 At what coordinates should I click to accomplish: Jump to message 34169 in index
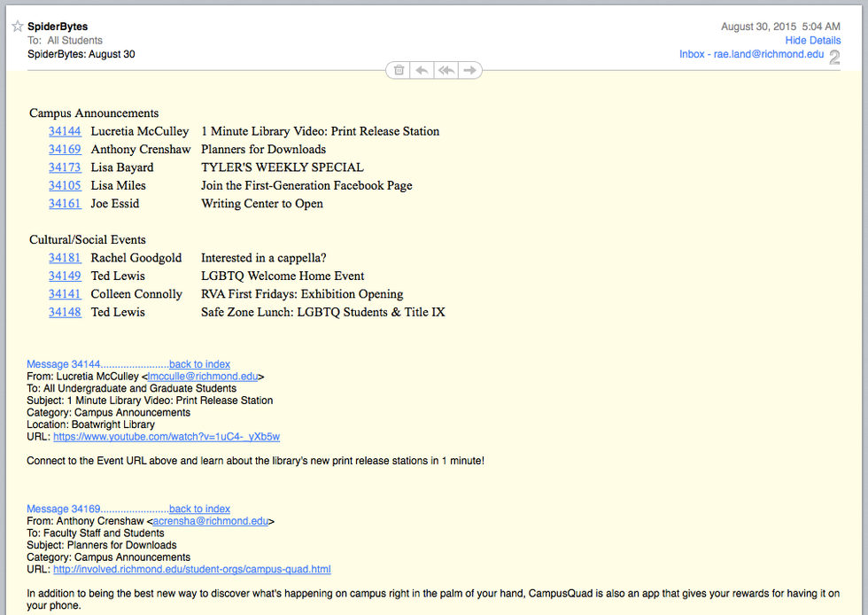(65, 149)
